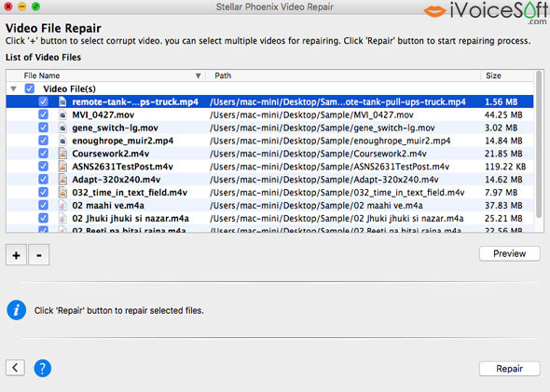
Task: Click the 44.25 MB size value
Action: 503,115
